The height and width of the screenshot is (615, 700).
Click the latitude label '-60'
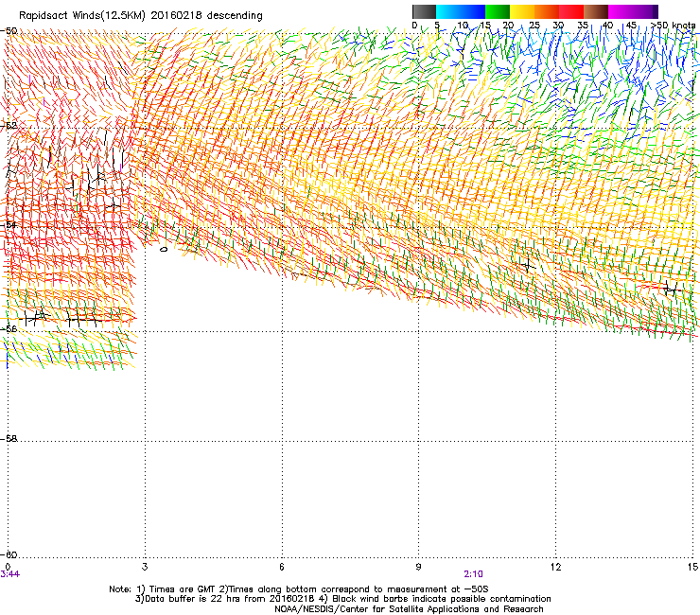click(x=9, y=554)
